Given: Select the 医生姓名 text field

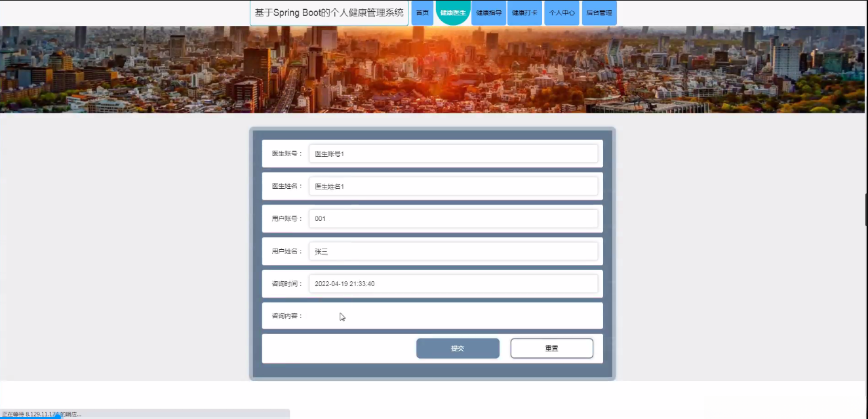Looking at the screenshot, I should tap(454, 186).
